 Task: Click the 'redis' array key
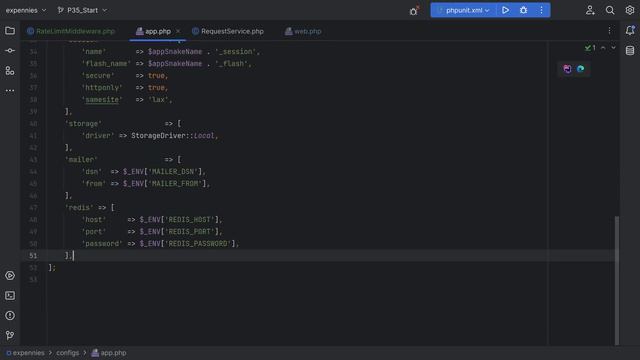pyautogui.click(x=79, y=208)
